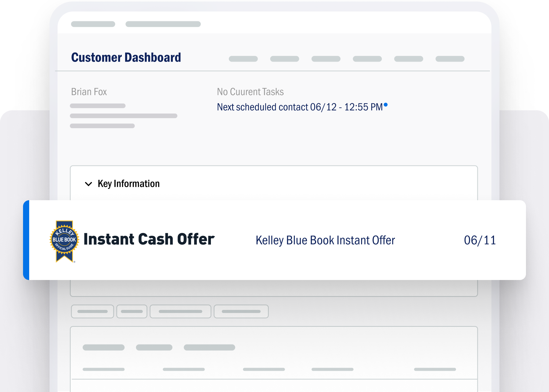Select the Kelley Blue Book Instant Offer text
The height and width of the screenshot is (392, 549).
tap(325, 240)
